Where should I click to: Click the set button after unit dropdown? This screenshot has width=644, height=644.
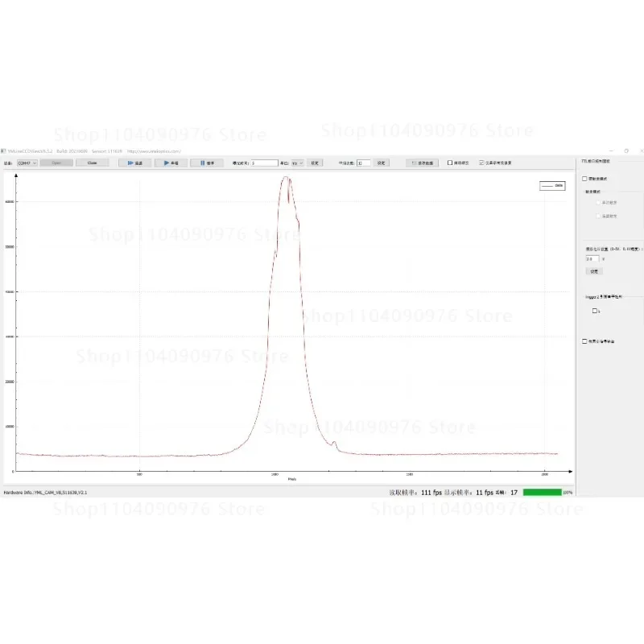pyautogui.click(x=315, y=163)
